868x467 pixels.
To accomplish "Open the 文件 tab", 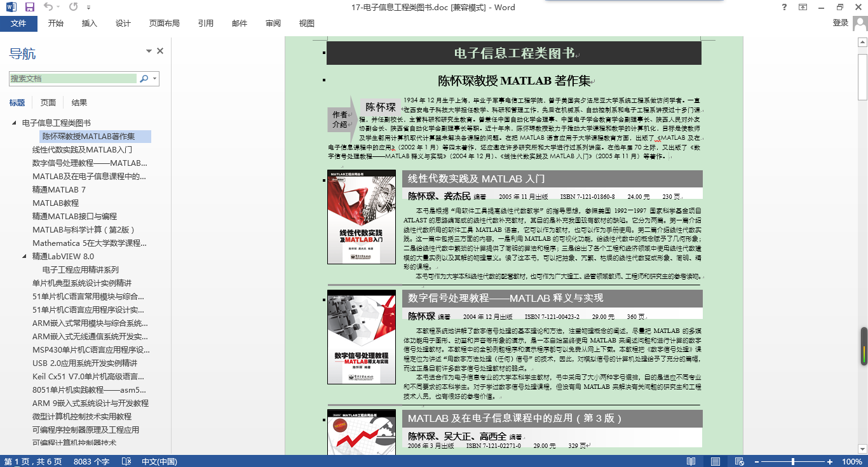I will 18,24.
